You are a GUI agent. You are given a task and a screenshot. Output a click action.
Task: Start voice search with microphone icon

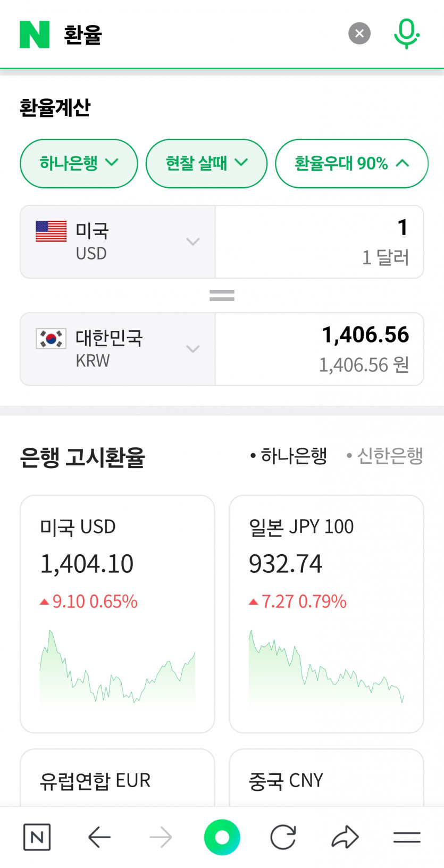tap(407, 34)
